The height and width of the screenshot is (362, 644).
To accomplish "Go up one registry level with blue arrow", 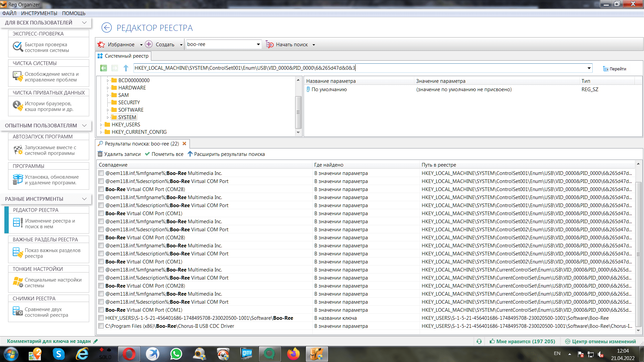I will [x=126, y=68].
